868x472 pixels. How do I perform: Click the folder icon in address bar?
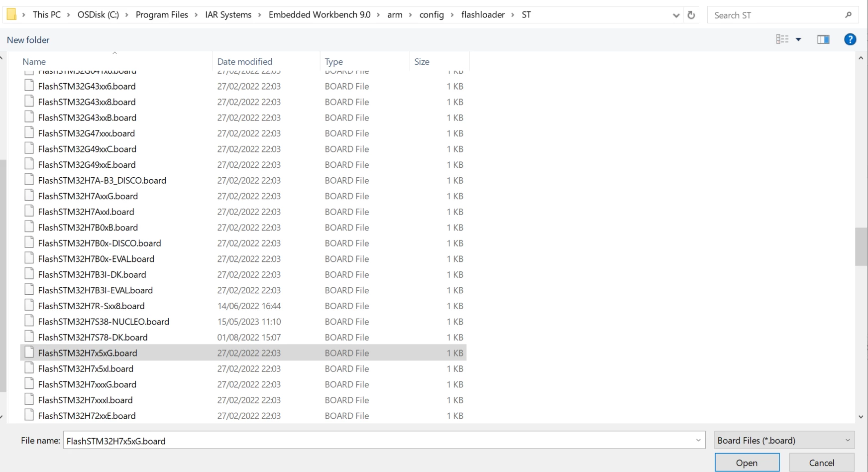click(11, 14)
